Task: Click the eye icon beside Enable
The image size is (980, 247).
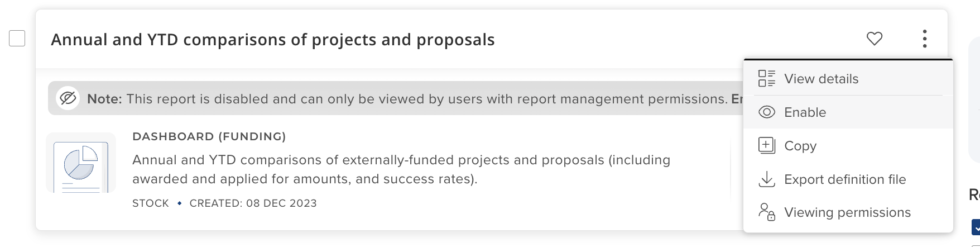Action: (767, 112)
